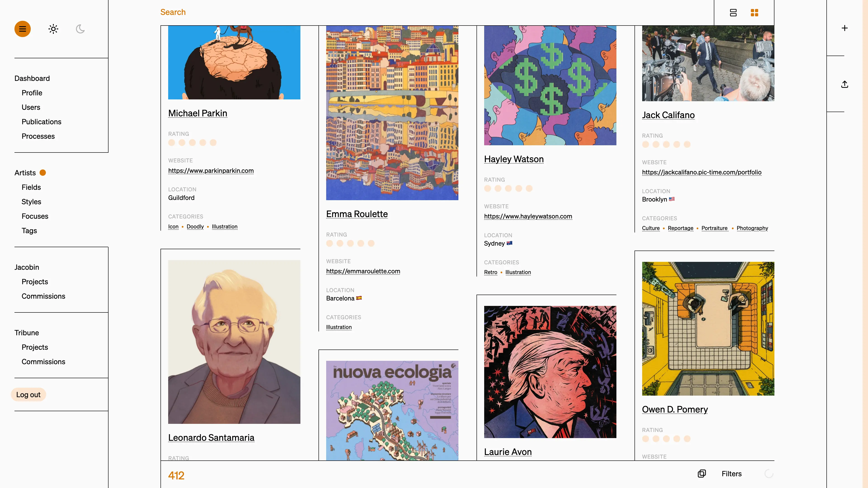Select the grid view layout icon
The height and width of the screenshot is (488, 868).
click(x=755, y=13)
